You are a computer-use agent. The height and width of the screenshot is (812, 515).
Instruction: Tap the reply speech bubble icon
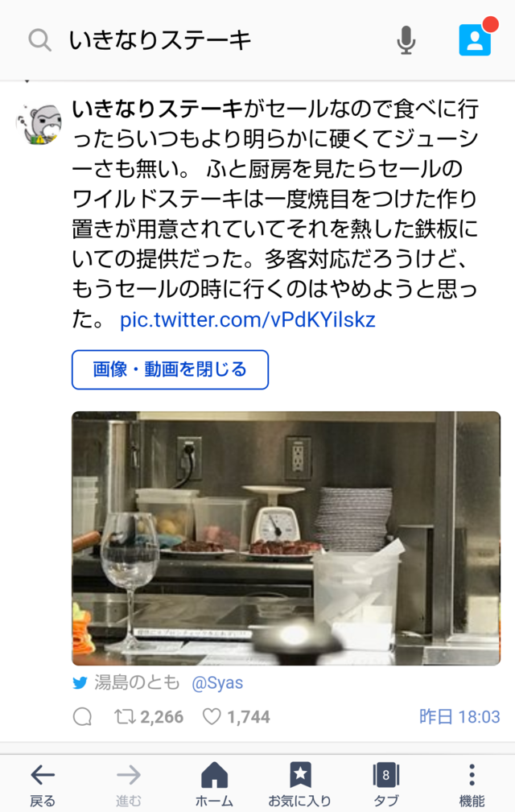(82, 717)
